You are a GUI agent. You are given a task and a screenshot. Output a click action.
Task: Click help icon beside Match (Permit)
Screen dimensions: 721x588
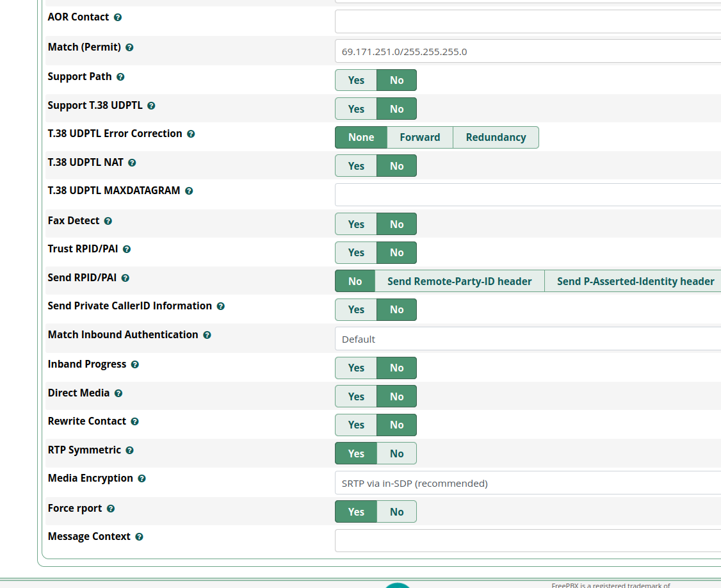[129, 47]
